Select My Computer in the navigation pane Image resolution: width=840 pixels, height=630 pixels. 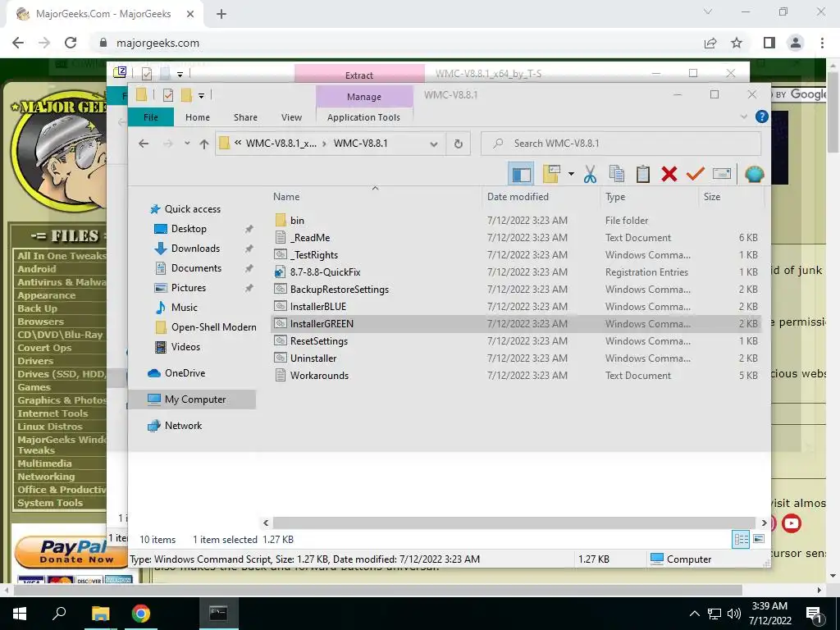coord(195,399)
